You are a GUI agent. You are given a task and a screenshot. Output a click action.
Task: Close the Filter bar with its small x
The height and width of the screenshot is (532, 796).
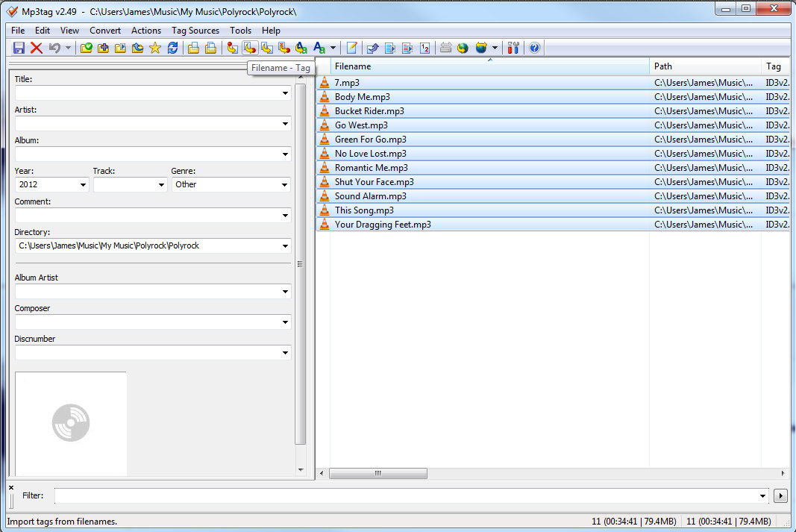point(11,487)
